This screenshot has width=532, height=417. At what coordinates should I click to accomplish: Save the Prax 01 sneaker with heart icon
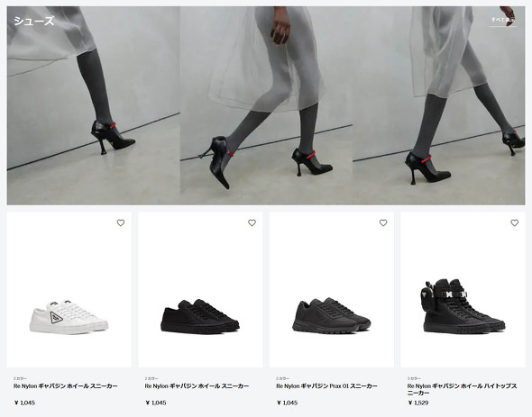pyautogui.click(x=383, y=222)
